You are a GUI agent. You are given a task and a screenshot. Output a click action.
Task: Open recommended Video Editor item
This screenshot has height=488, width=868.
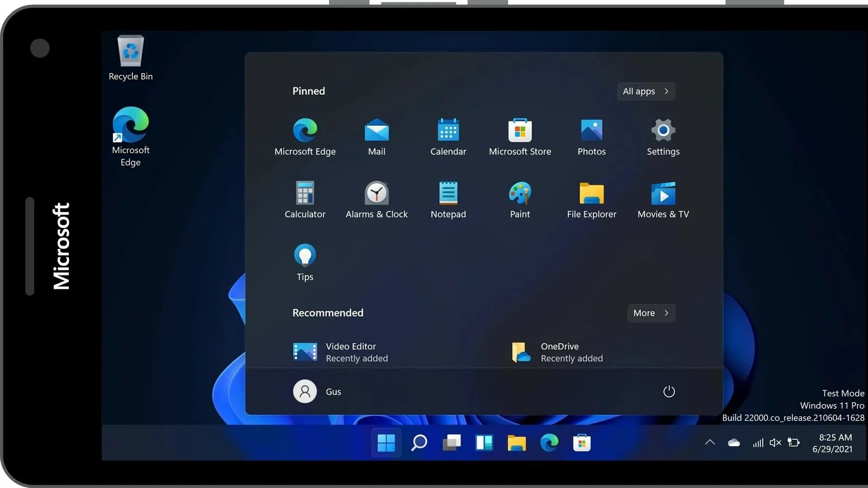(x=341, y=352)
